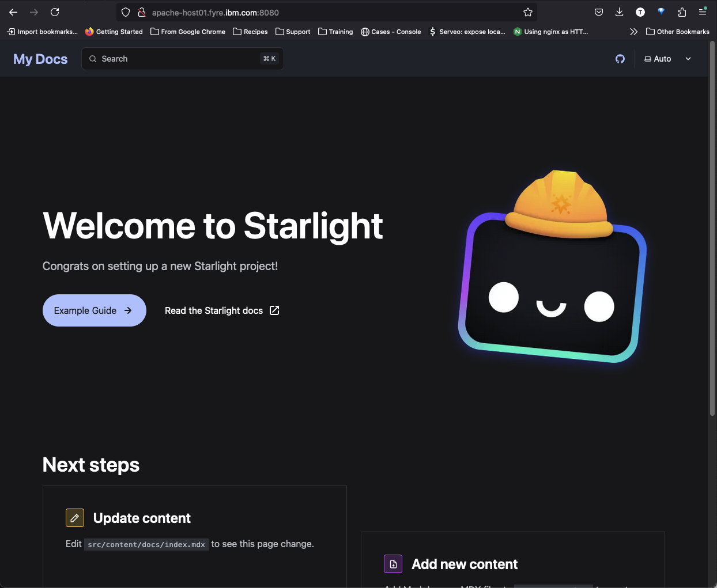Click the pencil icon beside Update content
This screenshot has width=717, height=588.
pyautogui.click(x=75, y=518)
